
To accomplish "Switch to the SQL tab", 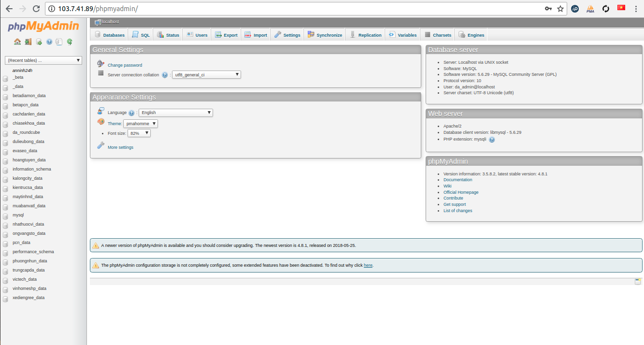I will (x=141, y=35).
